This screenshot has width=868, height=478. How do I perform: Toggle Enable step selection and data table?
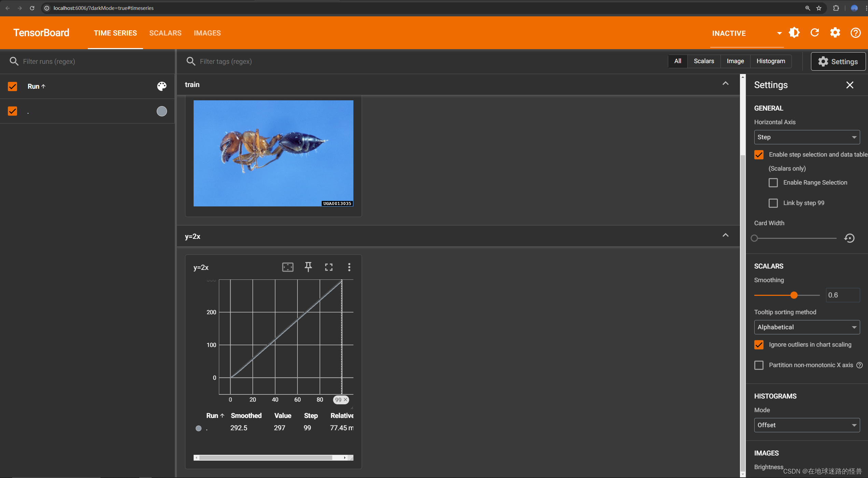pos(759,155)
